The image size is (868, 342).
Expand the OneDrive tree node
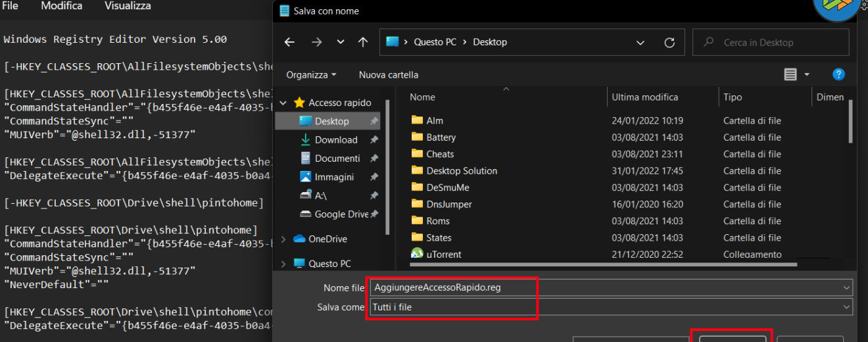[283, 239]
